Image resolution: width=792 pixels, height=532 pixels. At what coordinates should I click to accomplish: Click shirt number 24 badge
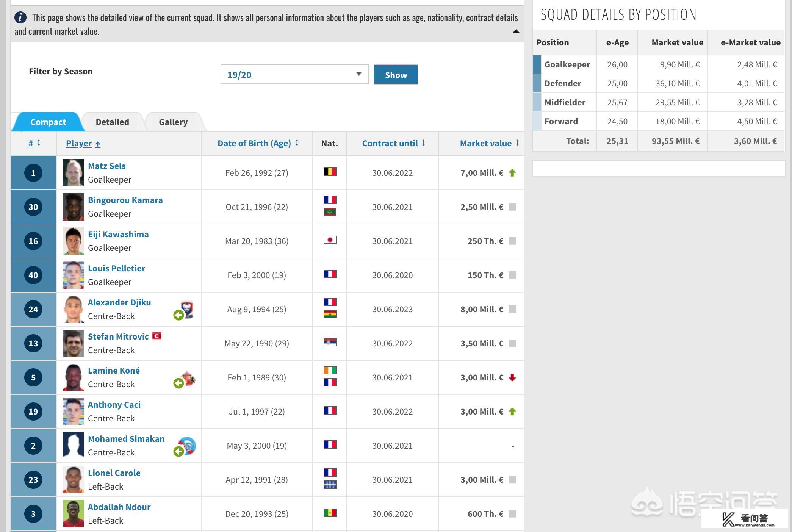pos(33,309)
